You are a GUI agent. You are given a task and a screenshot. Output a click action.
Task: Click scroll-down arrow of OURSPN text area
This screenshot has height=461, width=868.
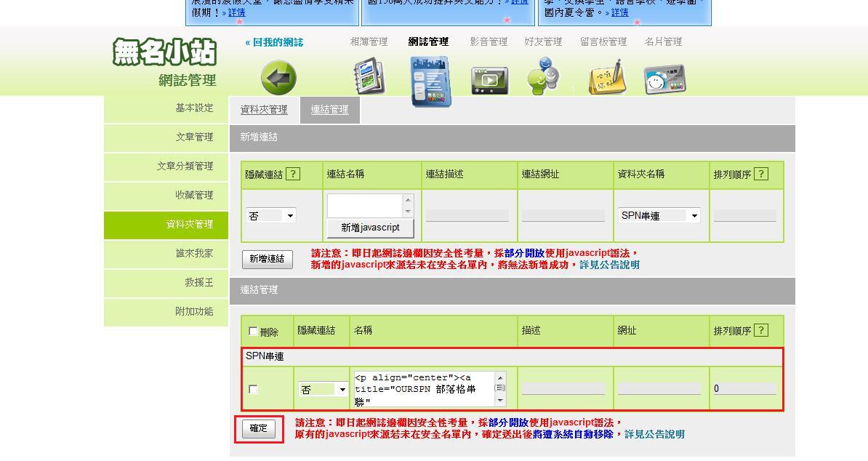(x=500, y=401)
